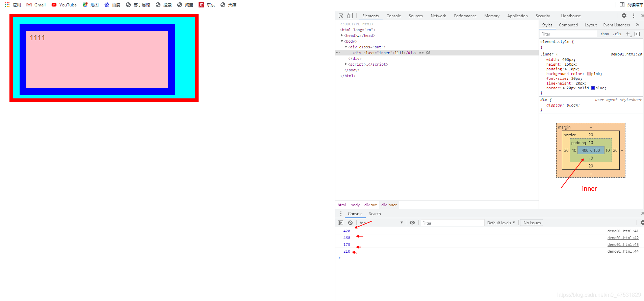
Task: Show the console sidebar icon
Action: point(340,223)
